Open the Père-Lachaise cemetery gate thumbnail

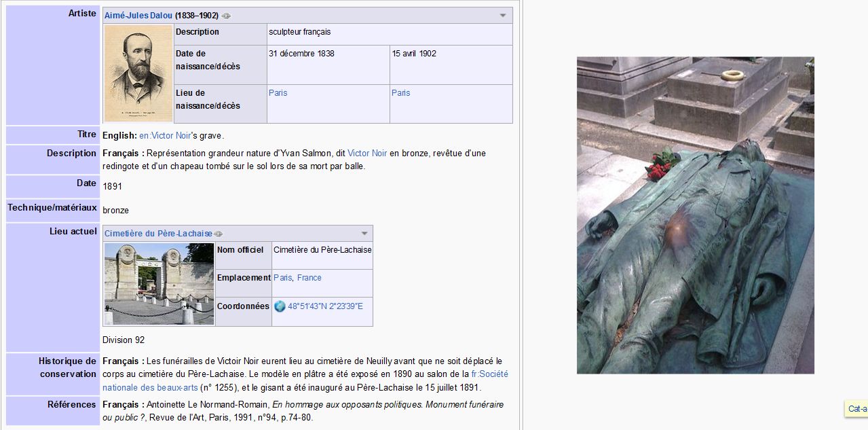[x=159, y=284]
